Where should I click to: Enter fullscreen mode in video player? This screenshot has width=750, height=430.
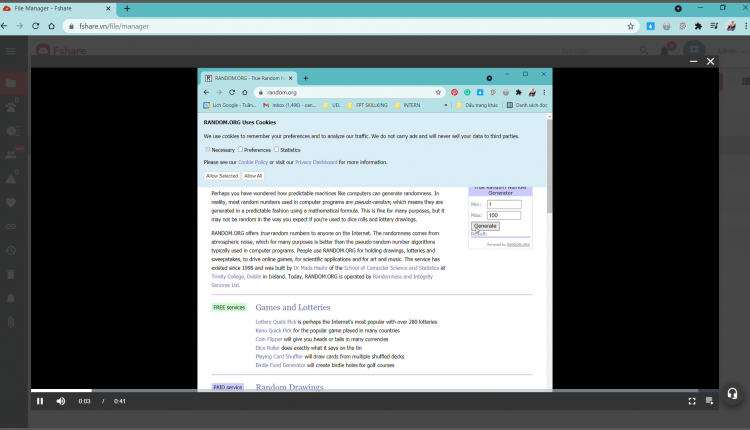[x=692, y=401]
